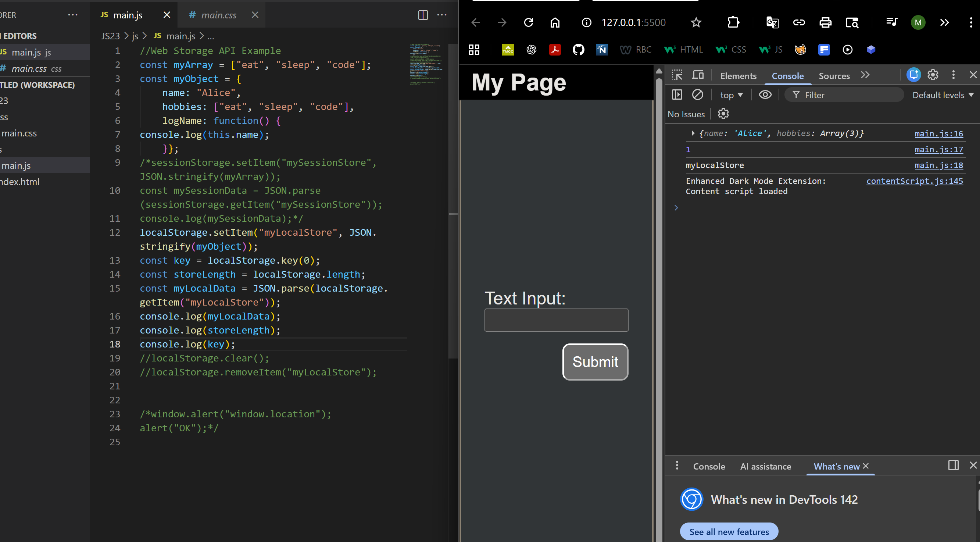Split the editor in VS Code
Image resolution: width=980 pixels, height=542 pixels.
coord(423,15)
